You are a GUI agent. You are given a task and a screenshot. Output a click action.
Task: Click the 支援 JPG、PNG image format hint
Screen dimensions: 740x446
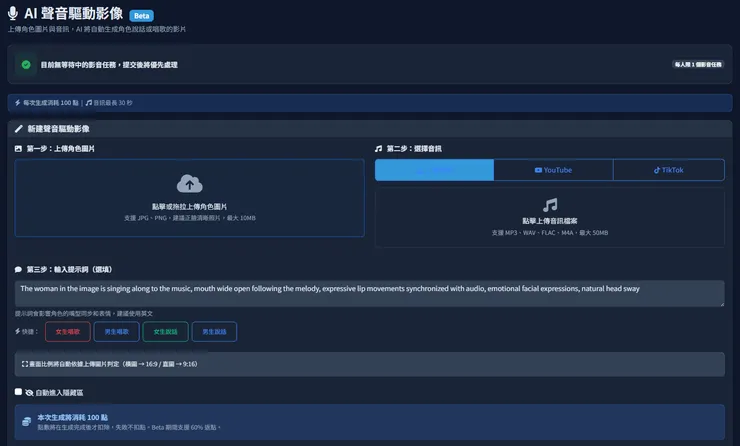coord(190,218)
